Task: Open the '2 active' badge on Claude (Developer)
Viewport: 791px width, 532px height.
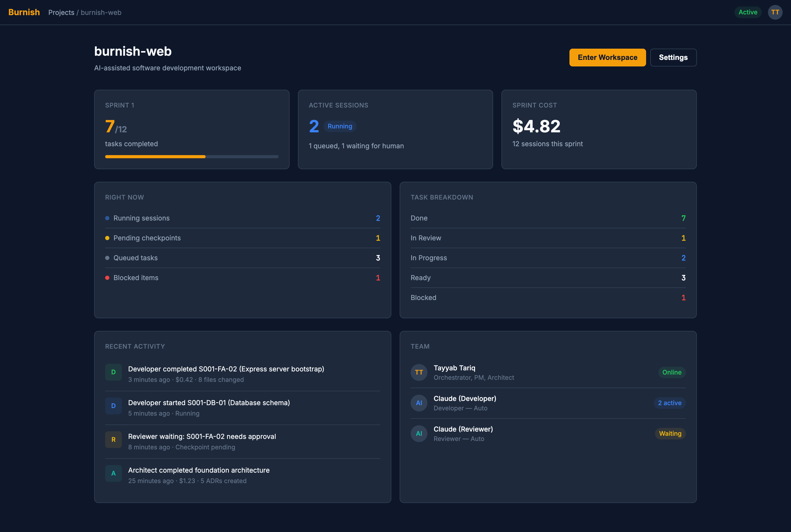Action: click(670, 403)
